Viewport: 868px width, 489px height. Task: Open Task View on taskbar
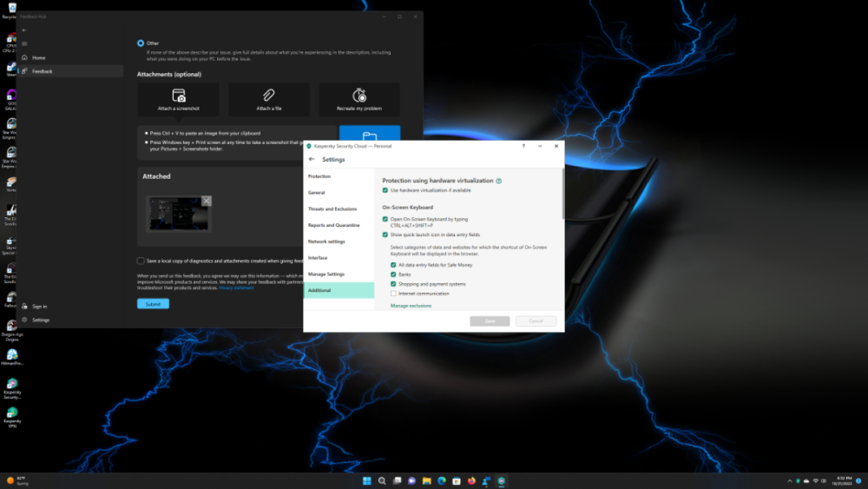pyautogui.click(x=397, y=480)
